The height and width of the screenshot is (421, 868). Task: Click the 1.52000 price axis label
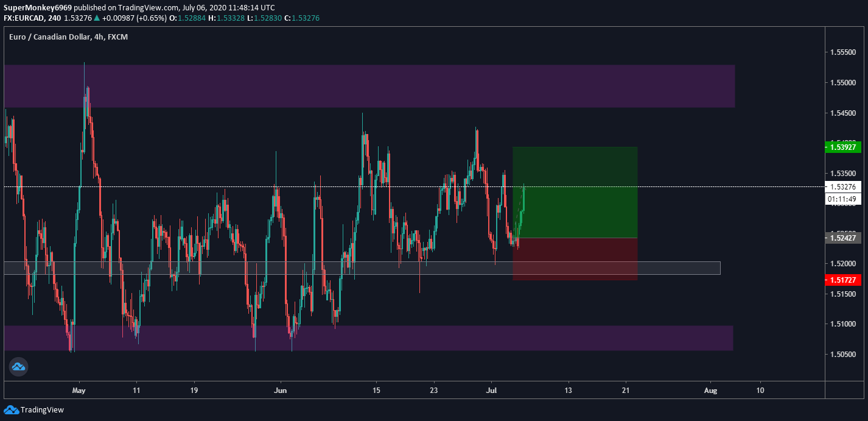click(x=843, y=264)
